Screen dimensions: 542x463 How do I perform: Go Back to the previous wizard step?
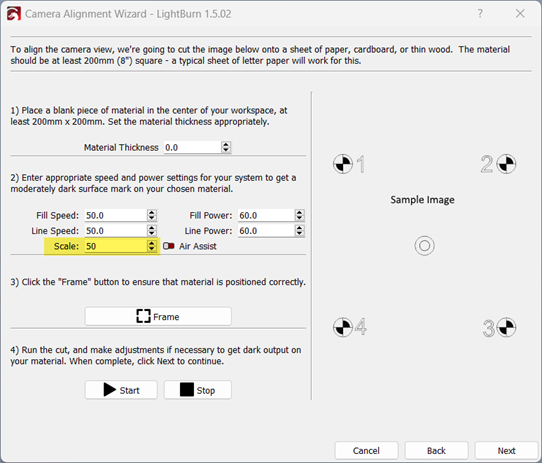[x=436, y=451]
